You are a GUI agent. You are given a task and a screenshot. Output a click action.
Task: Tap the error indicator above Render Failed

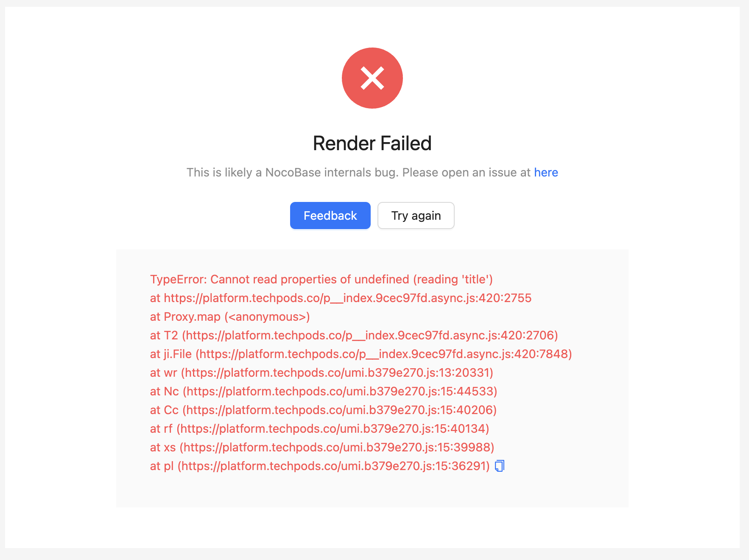[372, 78]
